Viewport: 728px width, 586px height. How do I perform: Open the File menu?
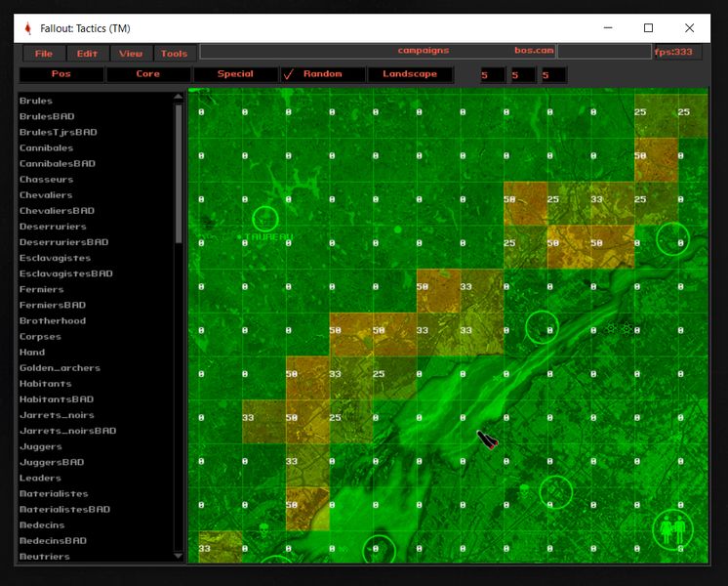tap(44, 54)
